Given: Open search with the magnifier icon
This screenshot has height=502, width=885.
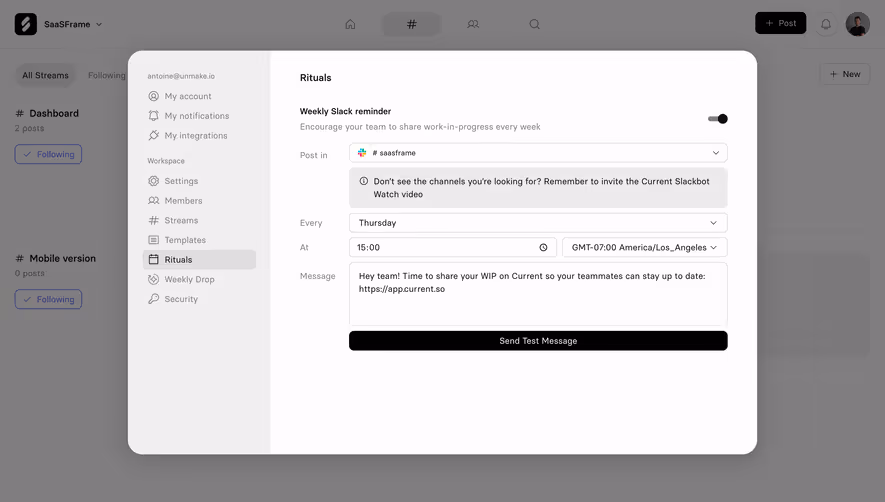Looking at the screenshot, I should tap(534, 24).
